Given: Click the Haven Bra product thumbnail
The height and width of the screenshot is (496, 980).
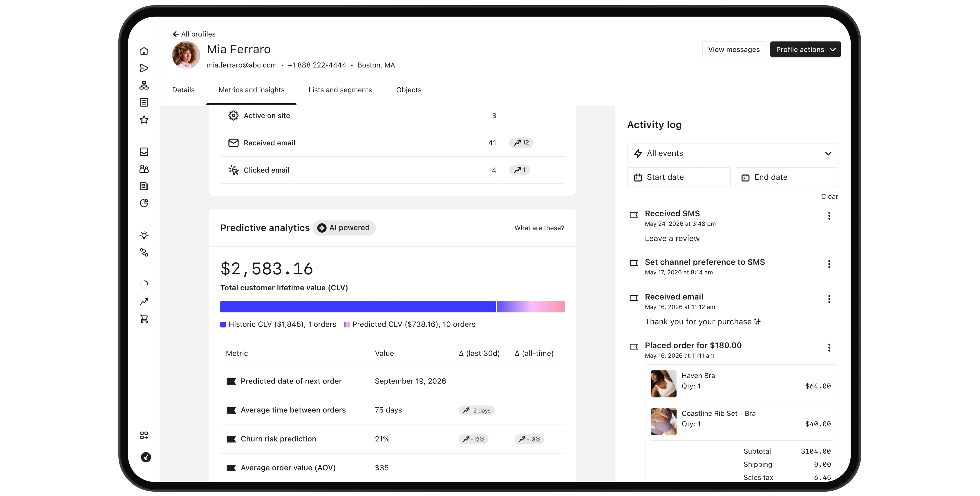Looking at the screenshot, I should click(x=663, y=384).
